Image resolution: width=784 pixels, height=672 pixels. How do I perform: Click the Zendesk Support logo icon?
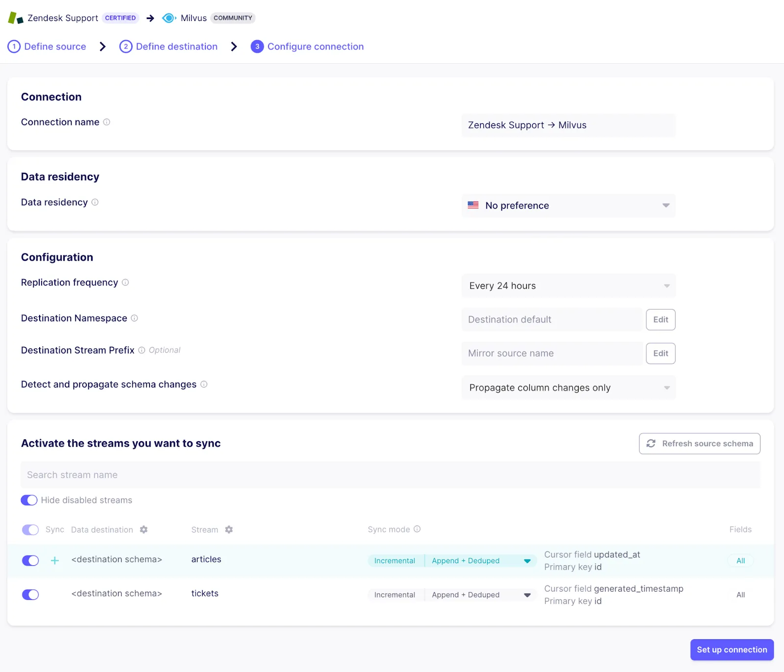16,18
